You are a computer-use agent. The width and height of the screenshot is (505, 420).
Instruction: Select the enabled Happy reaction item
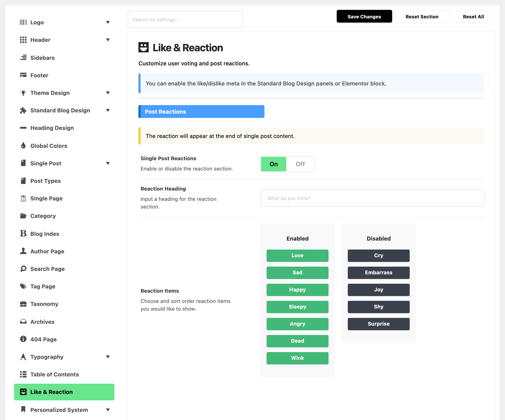click(x=298, y=290)
